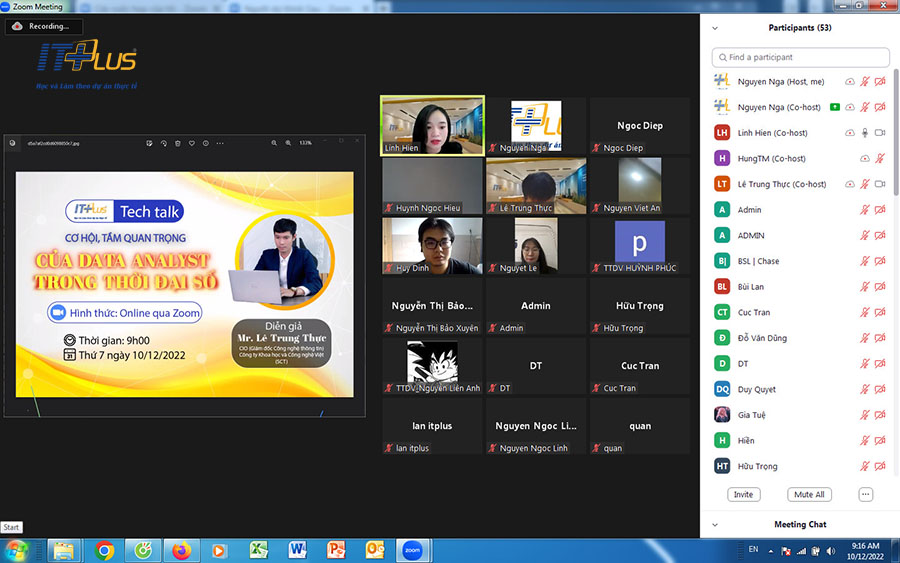Viewport: 900px width, 563px height.
Task: Toggle Linh Hien's microphone in participants list
Action: [x=864, y=133]
